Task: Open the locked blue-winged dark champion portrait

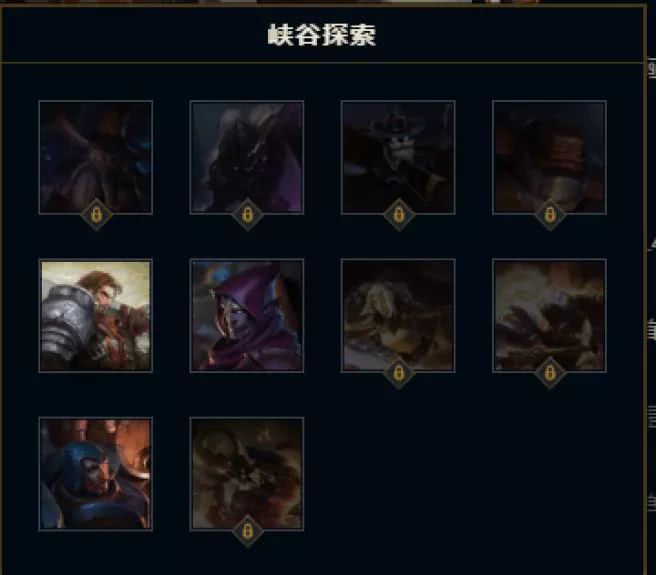Action: [x=96, y=157]
